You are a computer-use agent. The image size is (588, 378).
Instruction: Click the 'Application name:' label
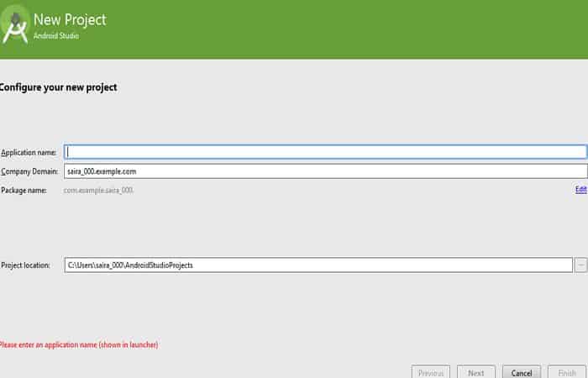pyautogui.click(x=29, y=152)
